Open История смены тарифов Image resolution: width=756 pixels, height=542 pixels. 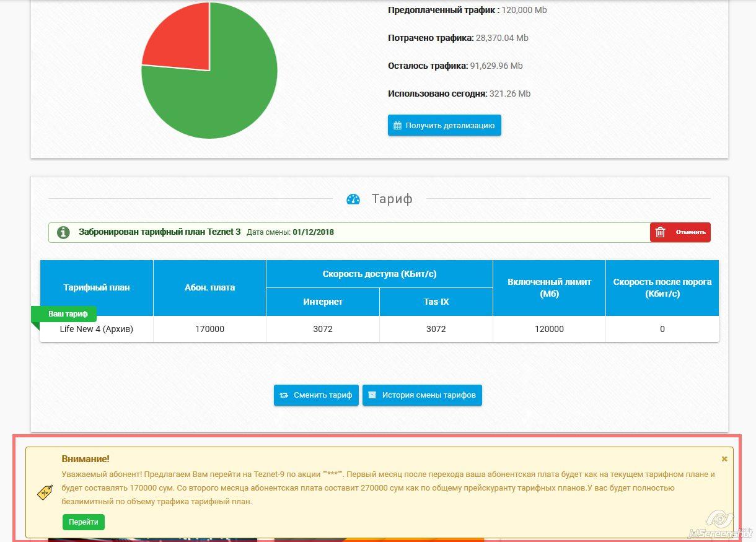tap(422, 395)
